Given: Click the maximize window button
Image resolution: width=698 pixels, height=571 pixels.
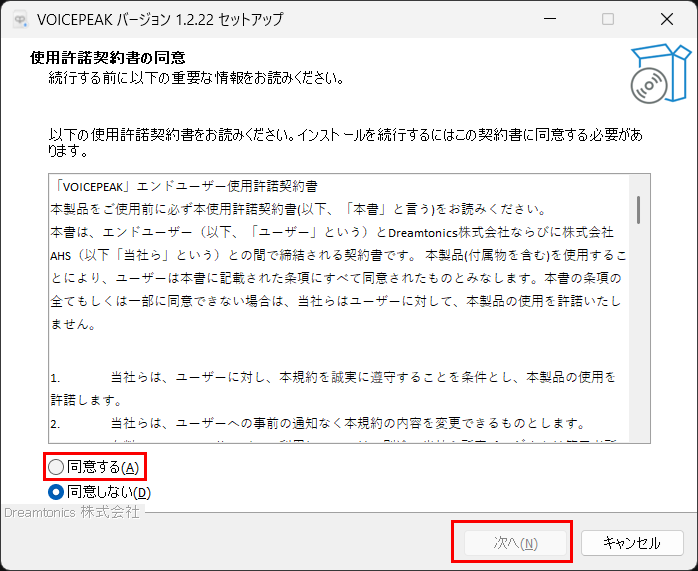Looking at the screenshot, I should click(x=608, y=19).
